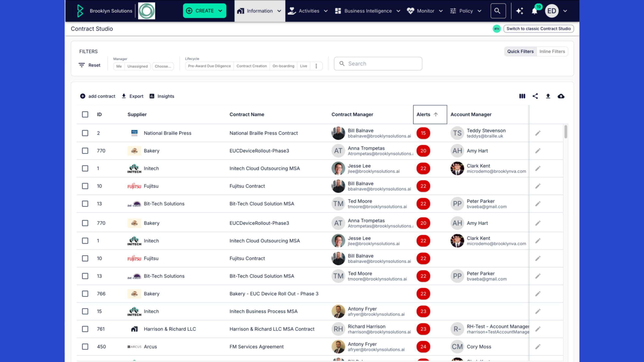Viewport: 644px width, 362px height.
Task: Click the cloud upload icon
Action: pos(561,96)
